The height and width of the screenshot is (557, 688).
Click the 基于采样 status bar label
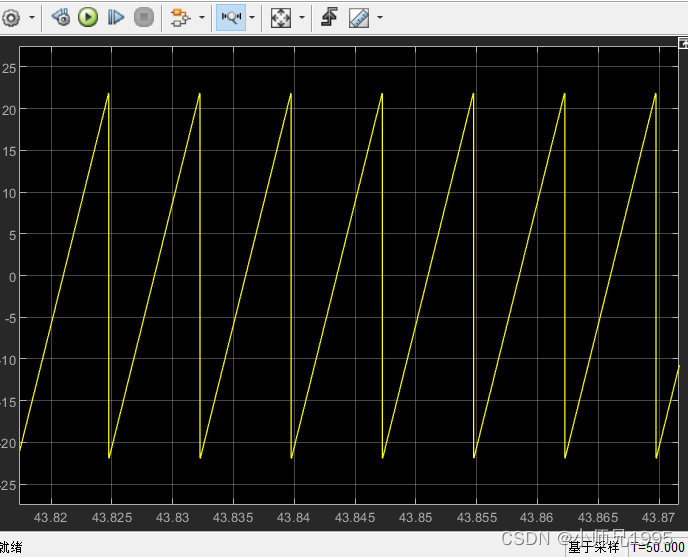pyautogui.click(x=594, y=547)
